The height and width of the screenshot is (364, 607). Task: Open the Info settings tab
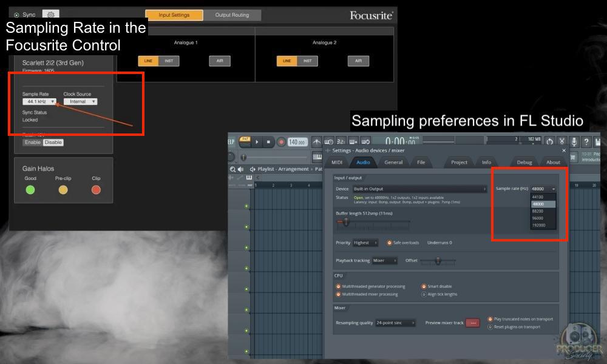pos(486,163)
